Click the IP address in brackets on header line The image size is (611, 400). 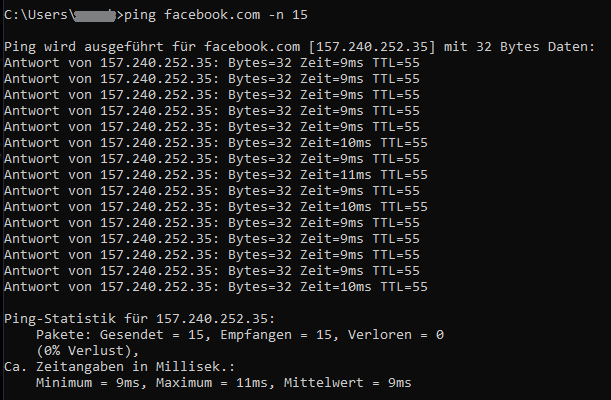click(x=372, y=47)
